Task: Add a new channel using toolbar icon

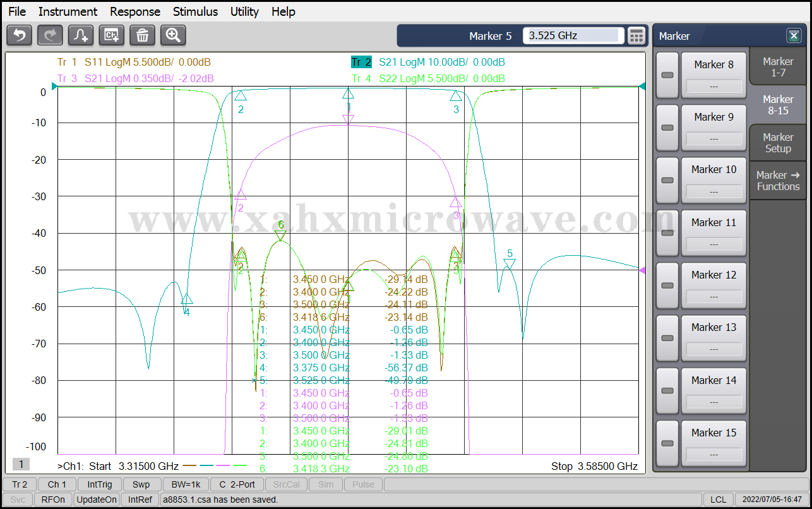Action: [112, 35]
